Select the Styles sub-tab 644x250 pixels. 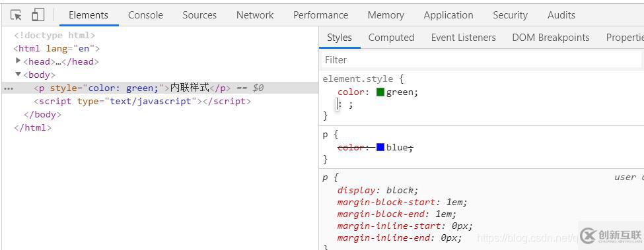(x=340, y=38)
